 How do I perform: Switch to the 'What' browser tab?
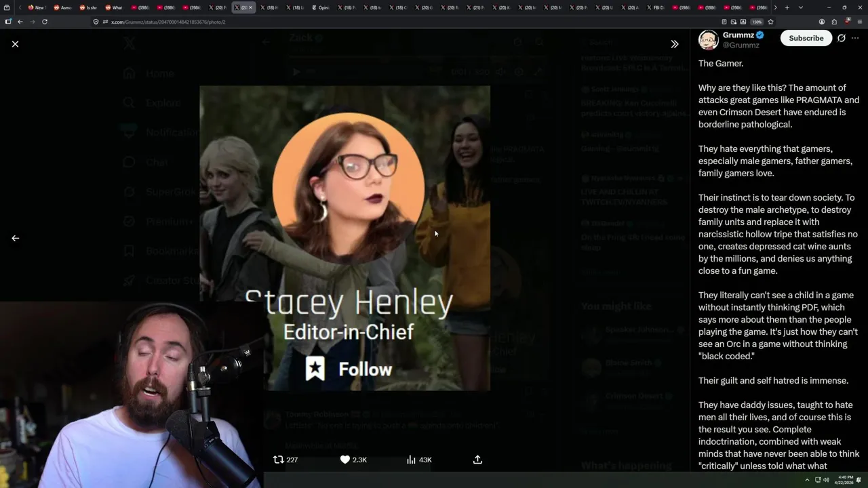coord(113,7)
